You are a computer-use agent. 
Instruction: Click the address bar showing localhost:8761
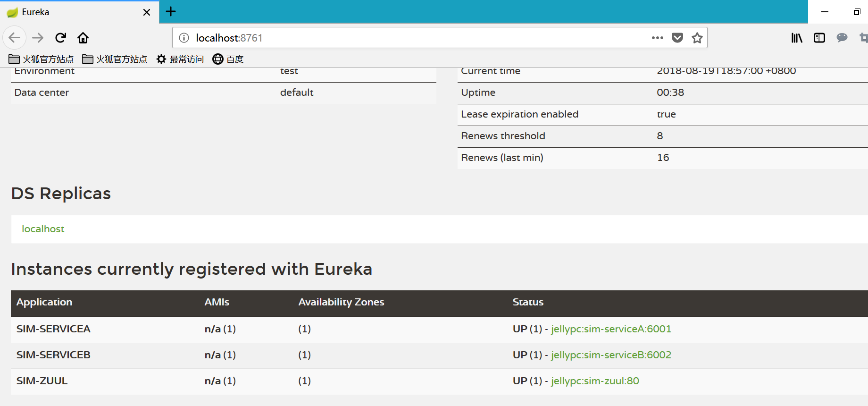415,38
